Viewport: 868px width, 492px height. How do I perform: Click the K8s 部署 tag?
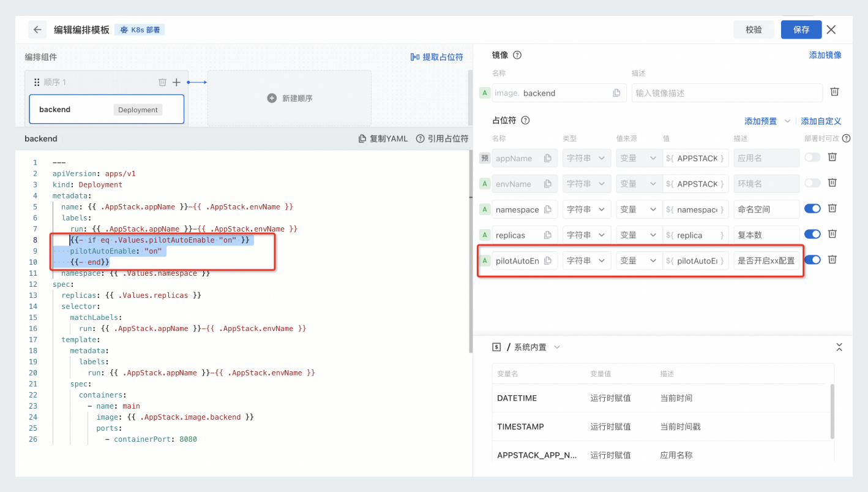tap(140, 30)
